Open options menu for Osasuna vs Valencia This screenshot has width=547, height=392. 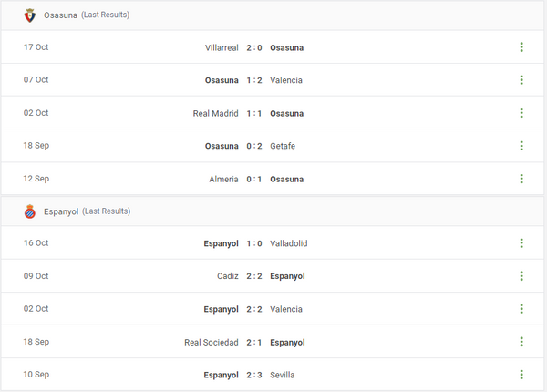[521, 80]
